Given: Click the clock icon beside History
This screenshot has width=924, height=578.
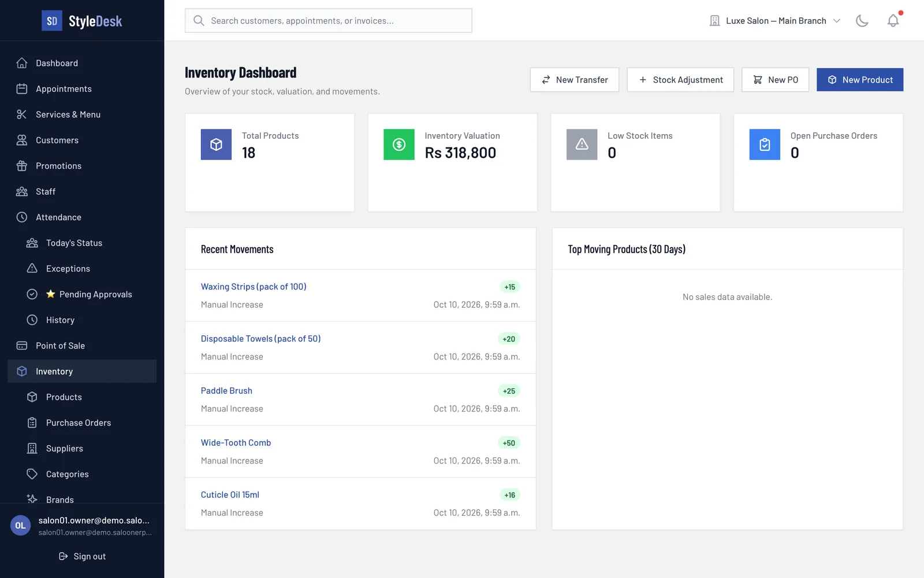Looking at the screenshot, I should pos(32,320).
